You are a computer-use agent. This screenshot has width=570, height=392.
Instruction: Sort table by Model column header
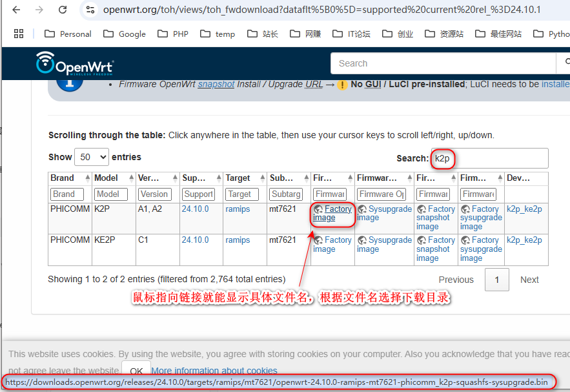(x=107, y=178)
